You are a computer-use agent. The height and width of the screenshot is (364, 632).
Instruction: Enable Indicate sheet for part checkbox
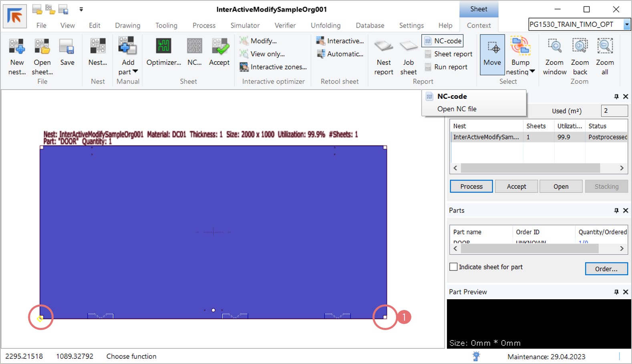[x=453, y=267]
